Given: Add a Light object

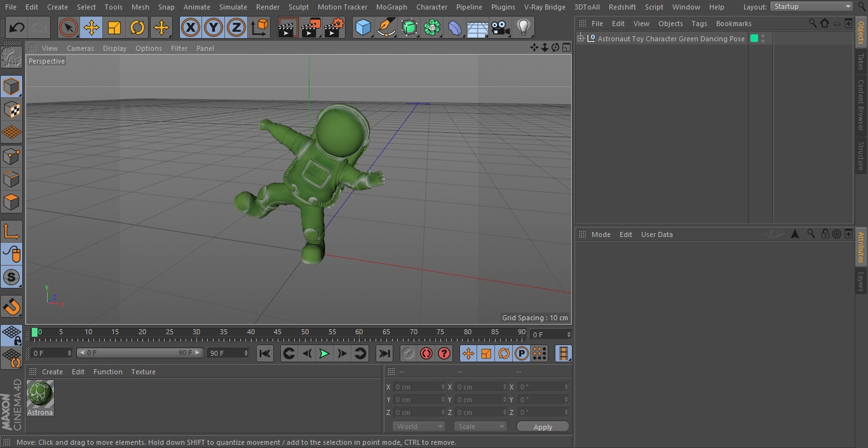Looking at the screenshot, I should [x=524, y=27].
